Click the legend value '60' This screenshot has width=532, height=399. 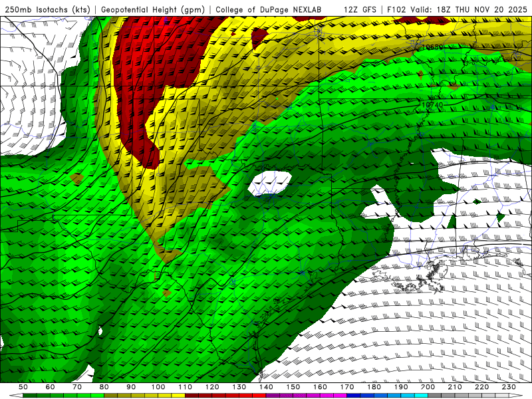pyautogui.click(x=50, y=387)
